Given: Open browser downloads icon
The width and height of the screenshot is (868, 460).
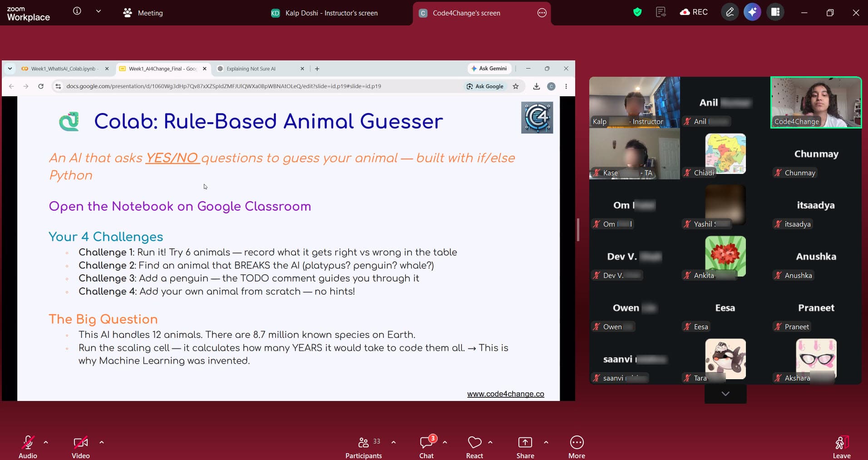Looking at the screenshot, I should pos(536,86).
